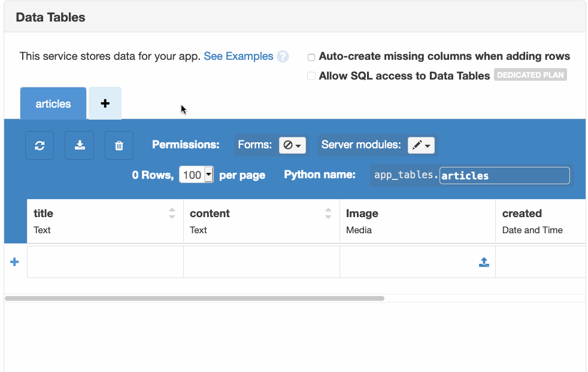Image resolution: width=588 pixels, height=372 pixels.
Task: Enable auto-create missing columns checkbox
Action: (x=311, y=57)
